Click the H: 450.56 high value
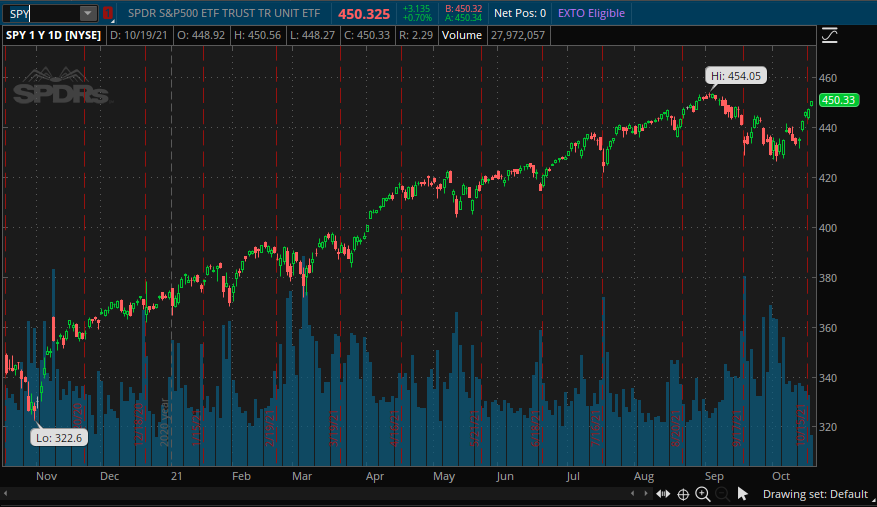Screen dimensions: 877x507 click(257, 35)
